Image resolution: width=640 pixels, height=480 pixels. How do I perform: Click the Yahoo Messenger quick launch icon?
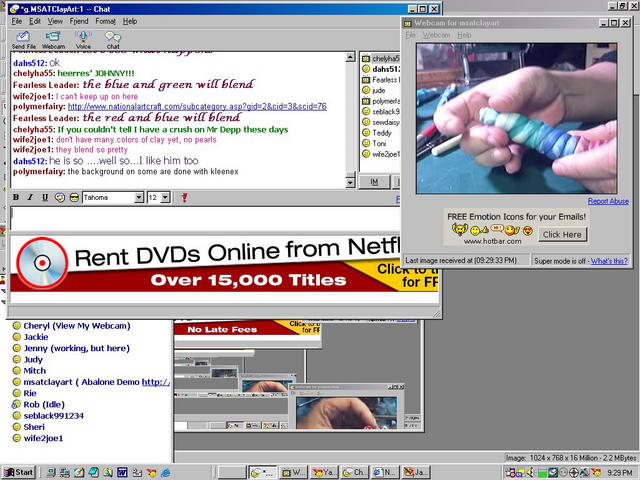pyautogui.click(x=151, y=473)
